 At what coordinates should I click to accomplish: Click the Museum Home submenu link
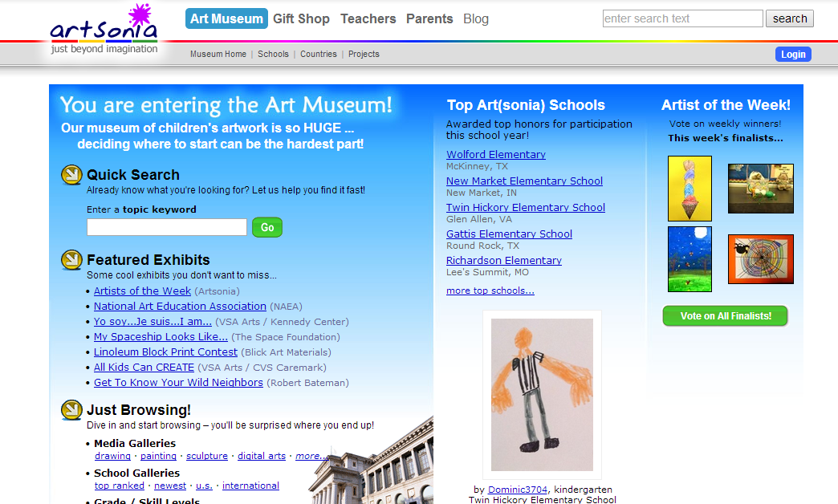[218, 54]
